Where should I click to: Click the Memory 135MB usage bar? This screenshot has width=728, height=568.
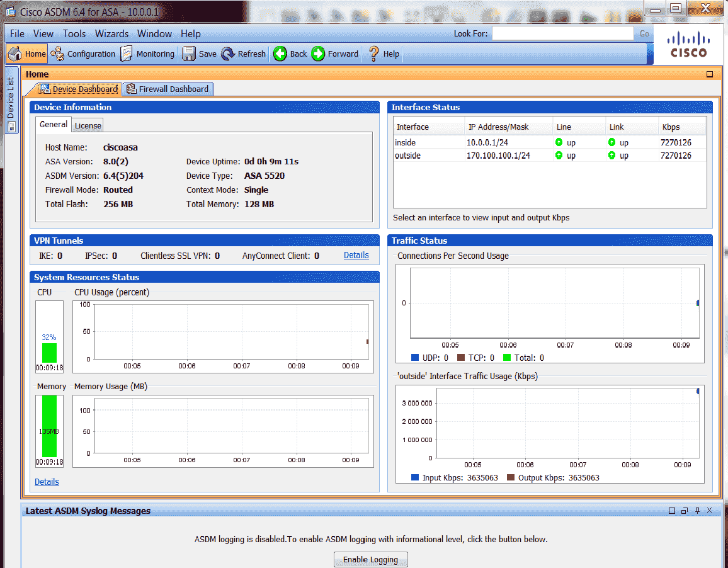pos(49,426)
